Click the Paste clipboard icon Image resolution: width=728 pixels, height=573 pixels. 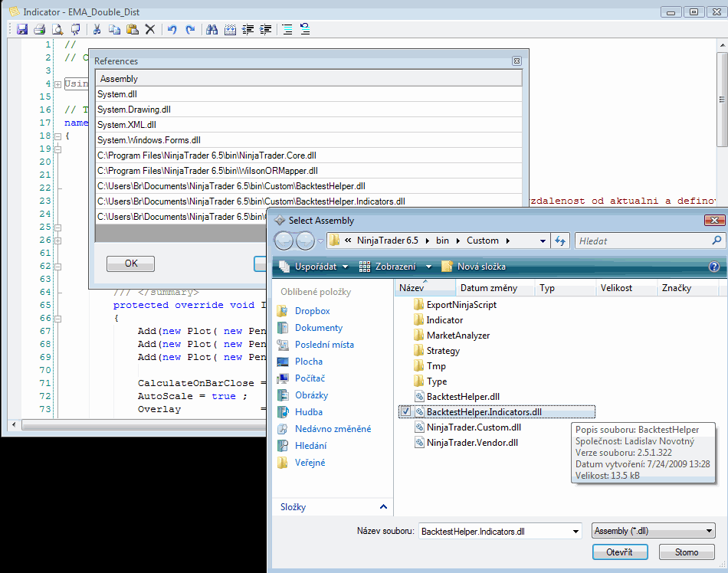(x=133, y=29)
